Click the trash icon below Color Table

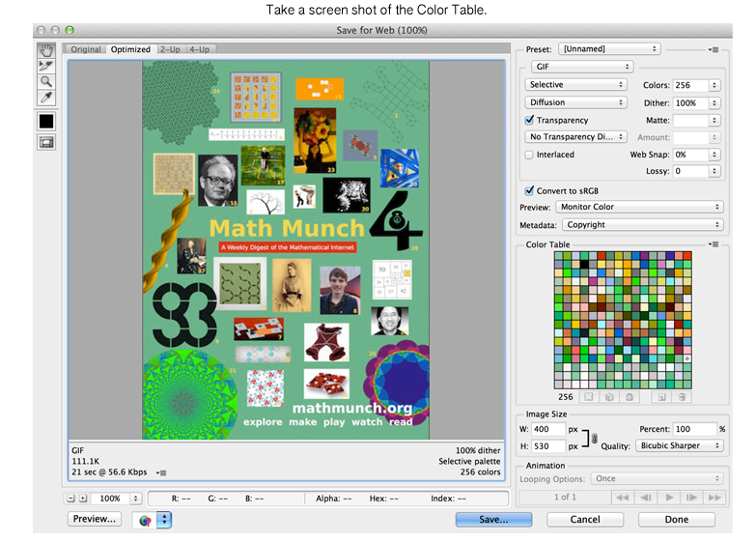click(682, 396)
